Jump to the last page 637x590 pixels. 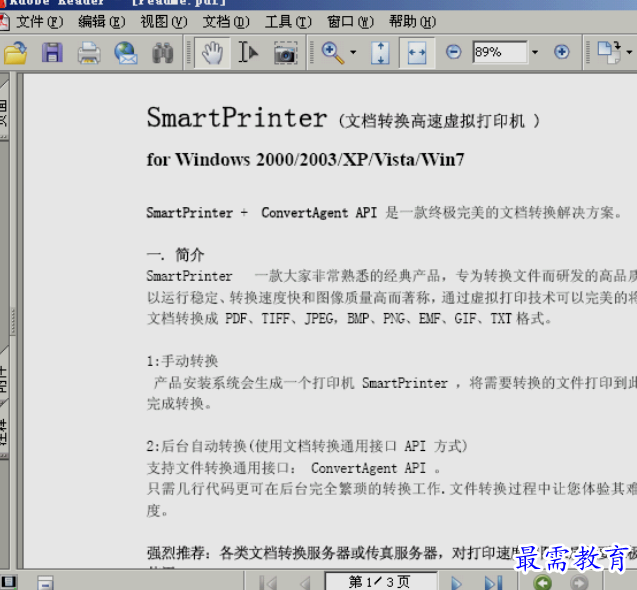click(493, 583)
